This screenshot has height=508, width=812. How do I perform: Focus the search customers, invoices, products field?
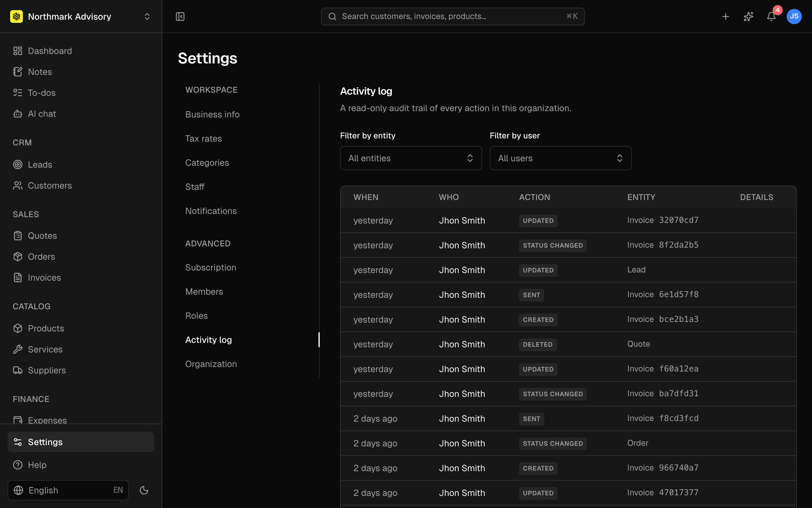[453, 17]
